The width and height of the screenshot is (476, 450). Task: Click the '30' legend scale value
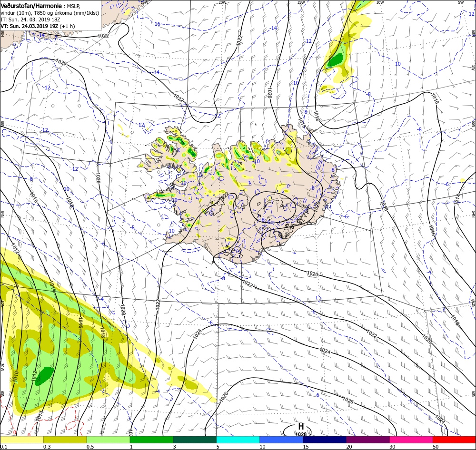point(393,447)
